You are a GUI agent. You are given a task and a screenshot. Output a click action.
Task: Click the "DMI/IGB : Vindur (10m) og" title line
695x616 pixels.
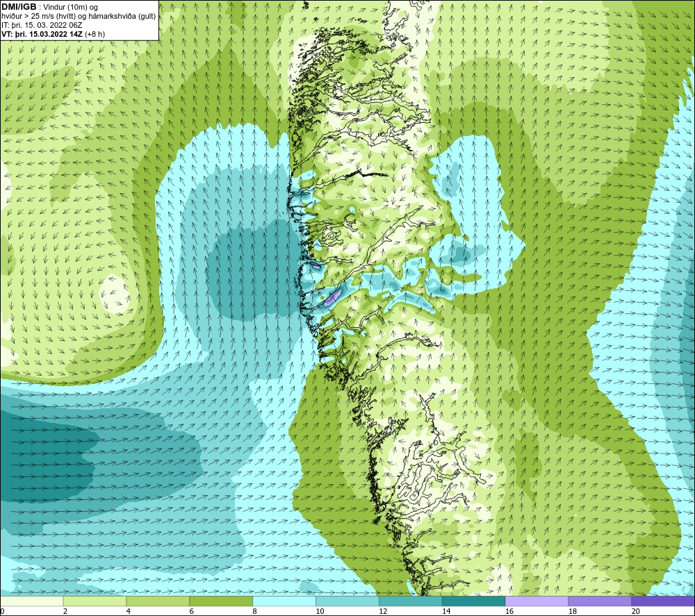tap(49, 7)
